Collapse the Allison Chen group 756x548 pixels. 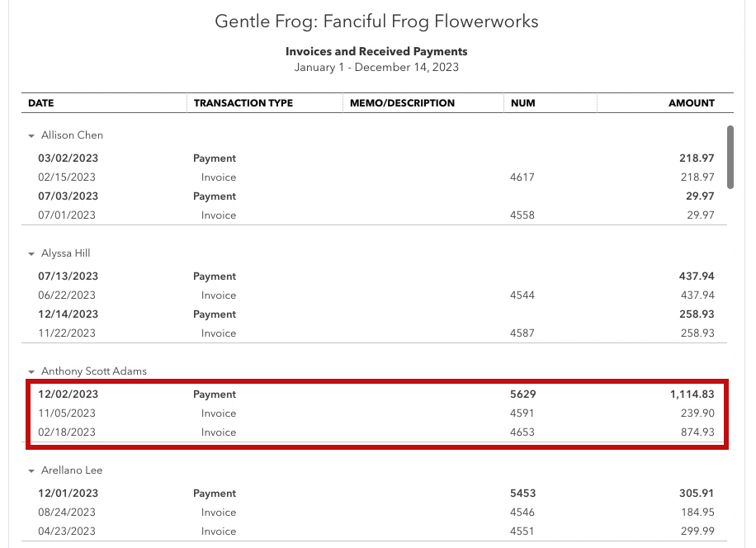tap(31, 136)
